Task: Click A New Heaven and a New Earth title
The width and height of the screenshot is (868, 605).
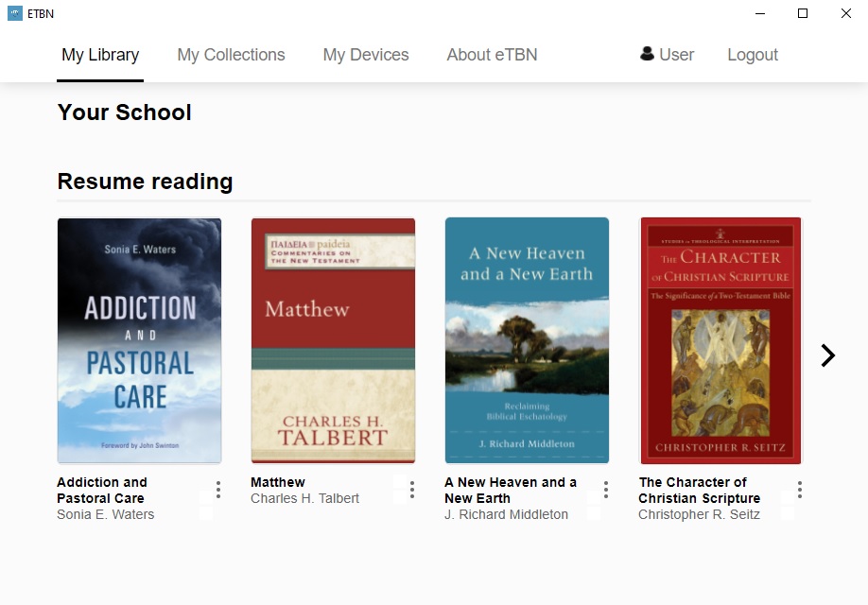Action: point(511,491)
